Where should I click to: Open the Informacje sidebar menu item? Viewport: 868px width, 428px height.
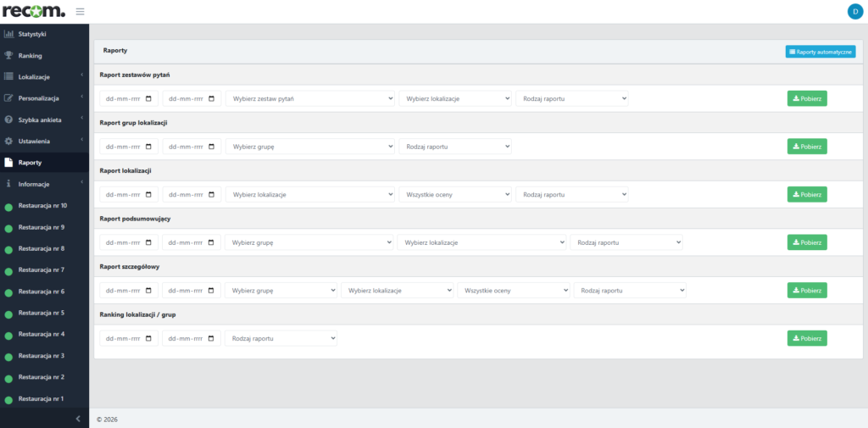34,183
